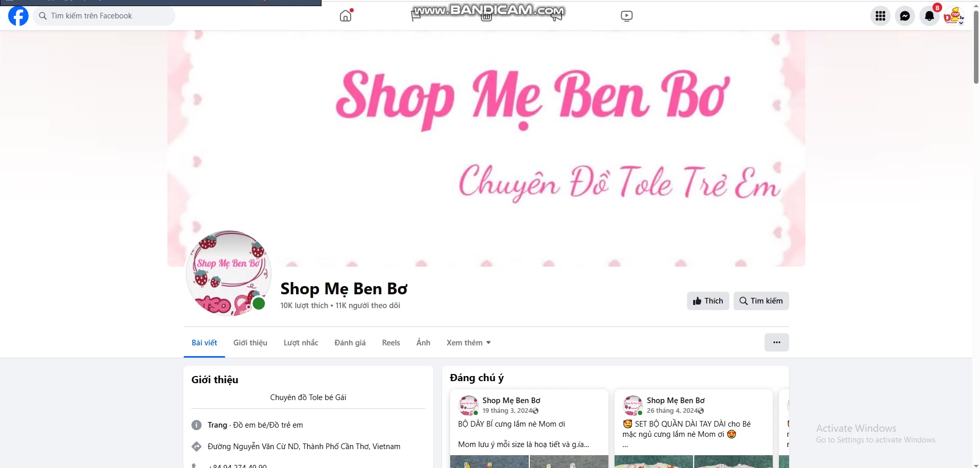Viewport: 980px width, 468px height.
Task: Click the page vertical scrollbar
Action: [976, 235]
